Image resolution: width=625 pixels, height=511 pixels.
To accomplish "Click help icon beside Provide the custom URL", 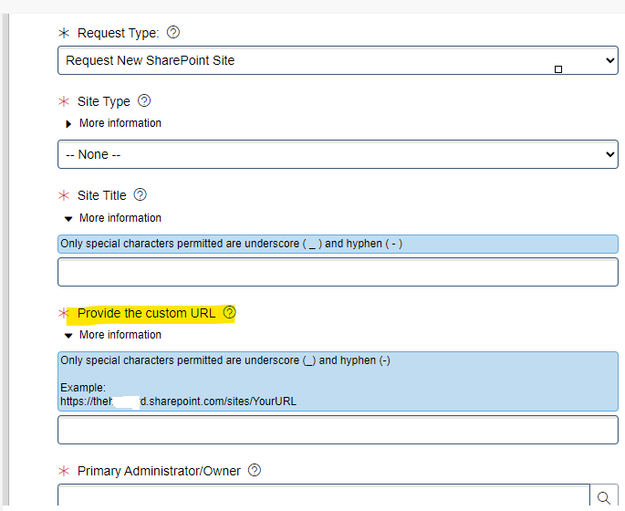I will [x=229, y=312].
